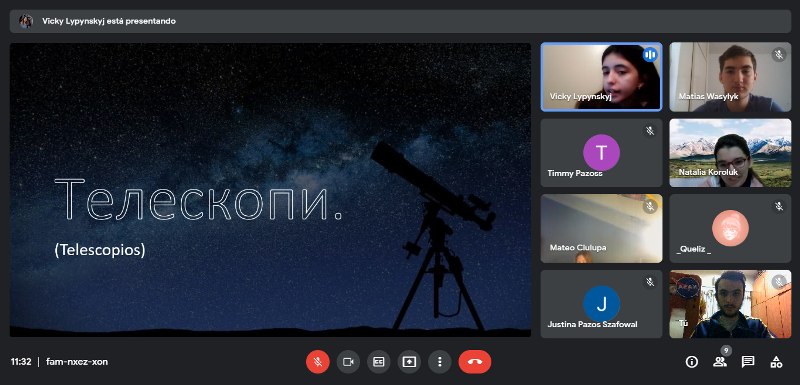
Task: Click 'Vicky Lypynskyj está presentando' banner text
Action: pos(109,21)
